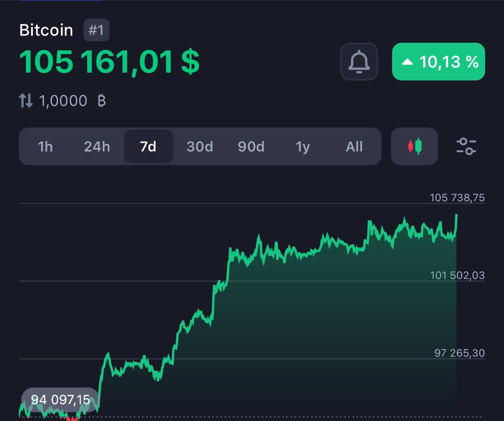This screenshot has height=421, width=504.
Task: Toggle candlestick chart view
Action: [414, 147]
